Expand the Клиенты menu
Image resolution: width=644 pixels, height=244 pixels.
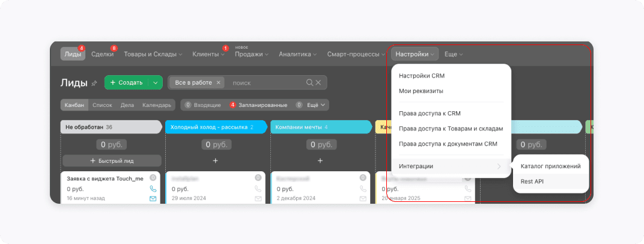[x=208, y=54]
